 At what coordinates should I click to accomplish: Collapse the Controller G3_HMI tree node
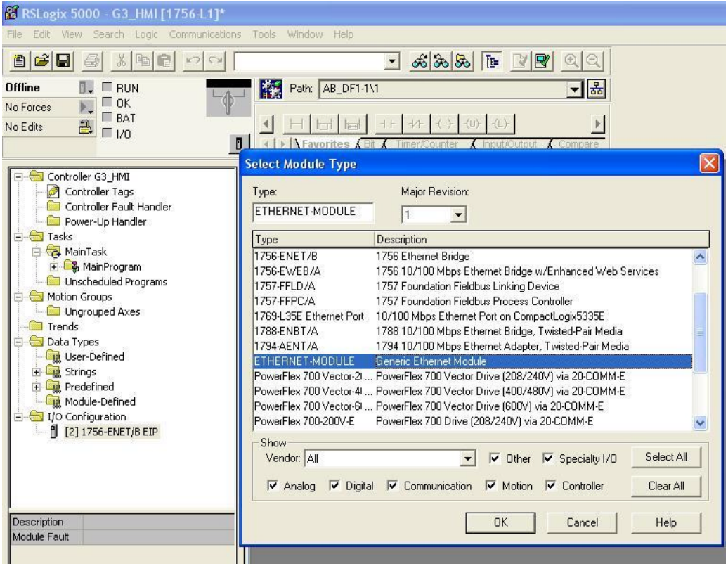pos(18,176)
